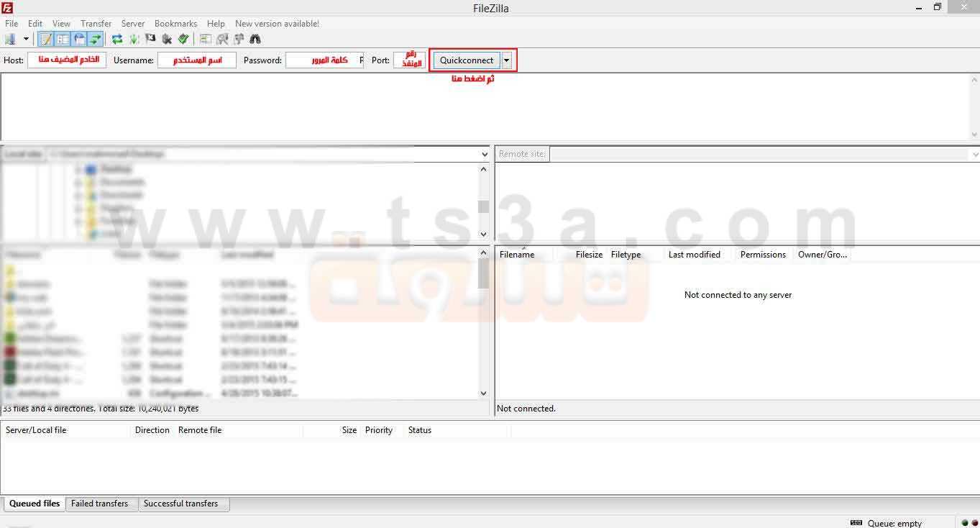Toggle the remote directory tree display
Viewport: 980px width, 528px height.
tap(79, 39)
